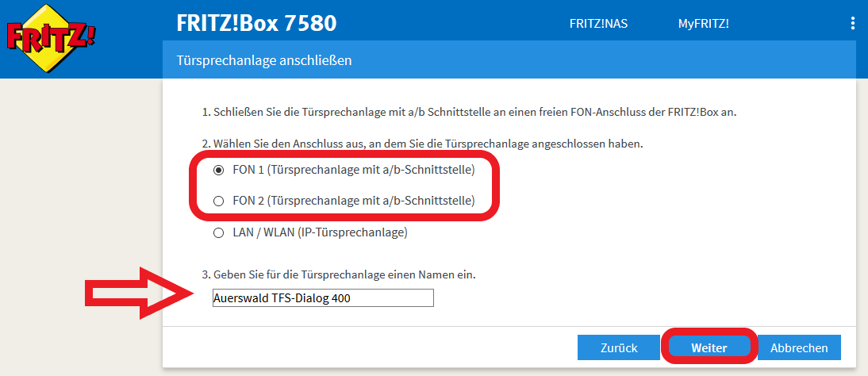Open FRITZ!NAS from the header
This screenshot has height=376, width=868.
[598, 23]
